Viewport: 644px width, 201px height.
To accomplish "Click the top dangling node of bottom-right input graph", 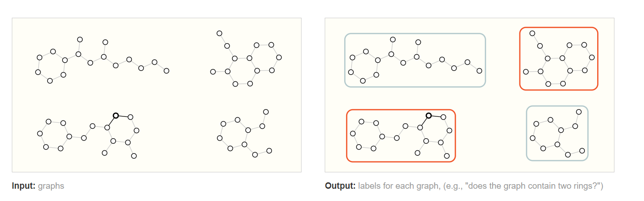I will pyautogui.click(x=266, y=112).
